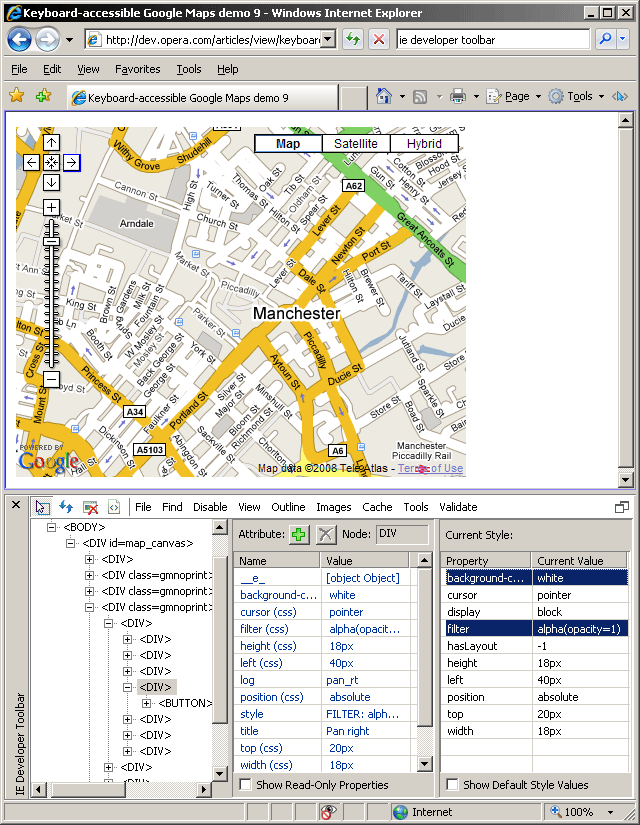Open address bar dropdown arrow

point(328,39)
